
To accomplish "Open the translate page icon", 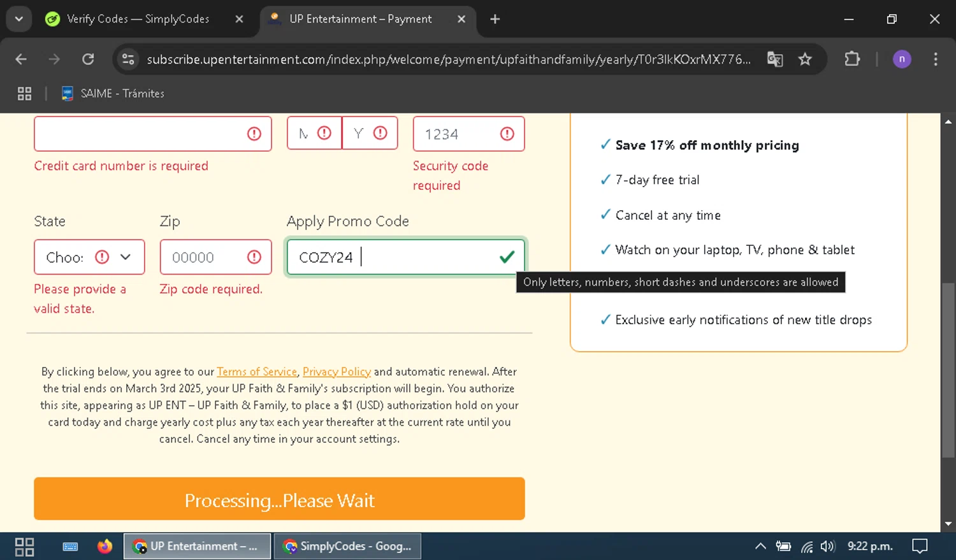I will [775, 59].
